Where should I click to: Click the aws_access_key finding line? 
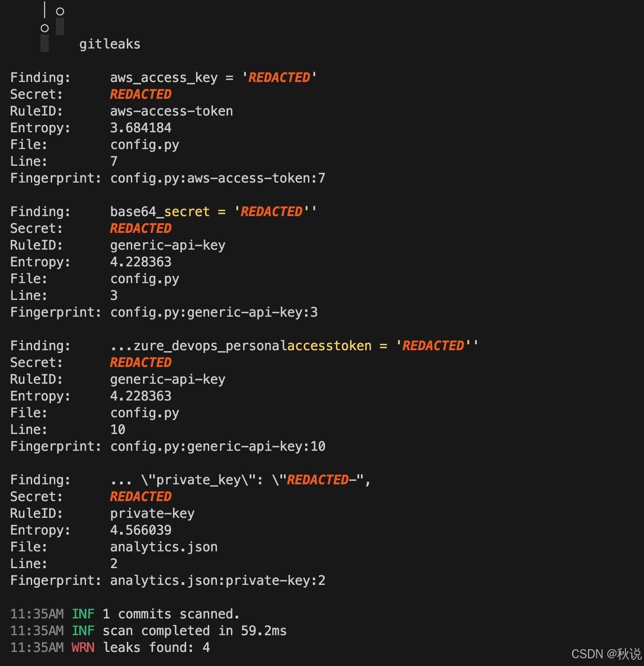(213, 77)
